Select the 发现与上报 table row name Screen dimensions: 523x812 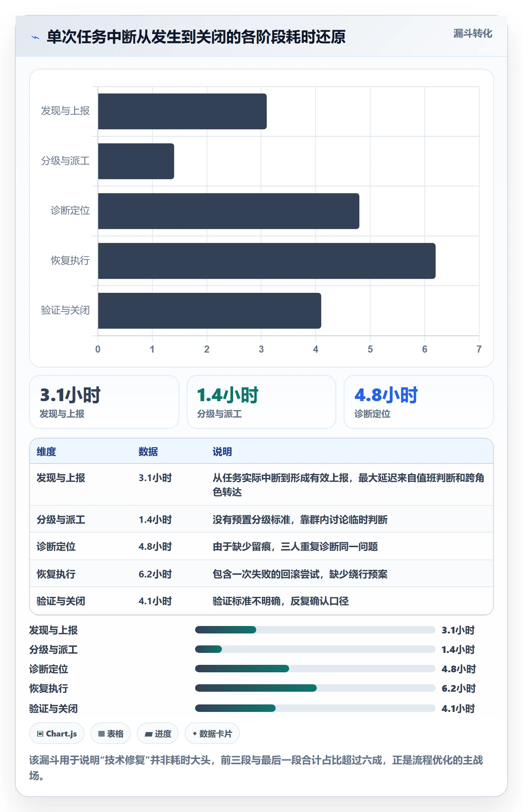pos(61,478)
